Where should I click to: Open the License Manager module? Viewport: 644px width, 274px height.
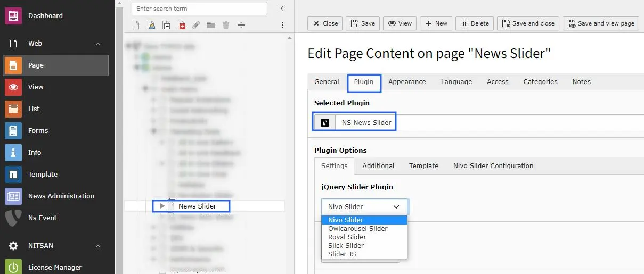[x=55, y=268]
